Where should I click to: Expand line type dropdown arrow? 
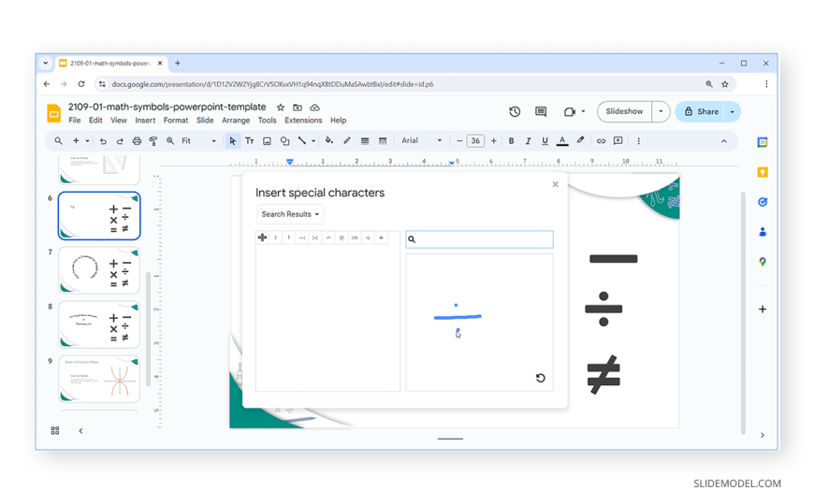point(313,141)
